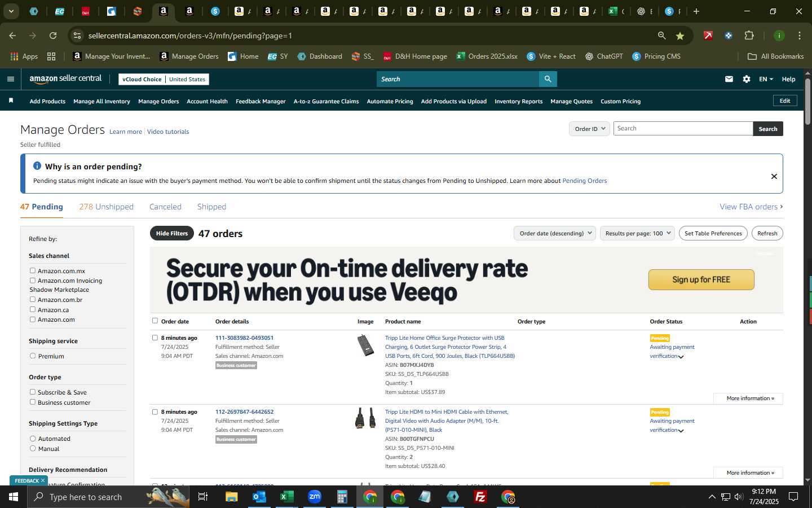Open Windows Start menu
The height and width of the screenshot is (508, 812).
coord(14,497)
